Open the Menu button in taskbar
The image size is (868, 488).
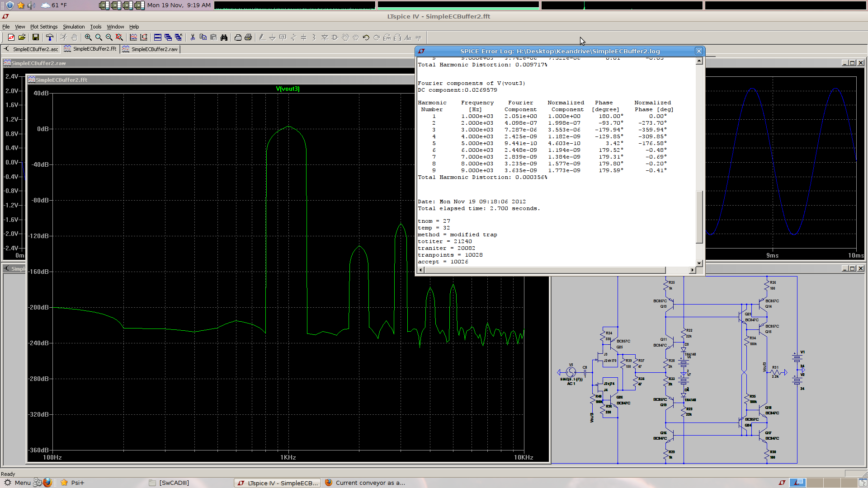pos(18,483)
